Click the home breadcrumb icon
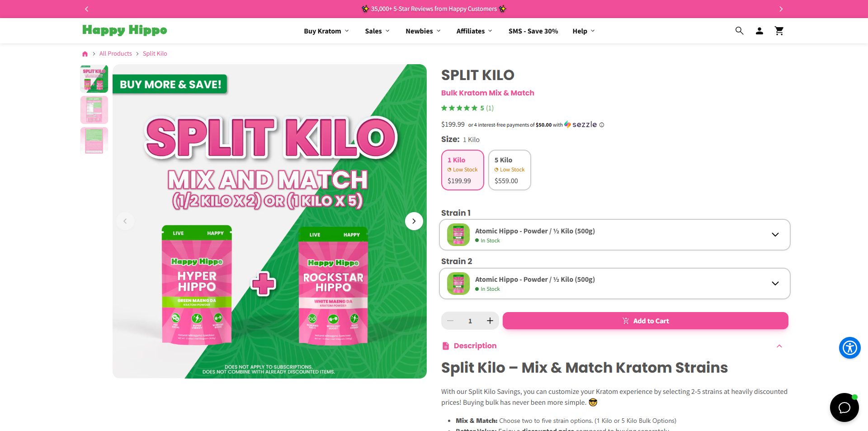868x431 pixels. (x=85, y=54)
